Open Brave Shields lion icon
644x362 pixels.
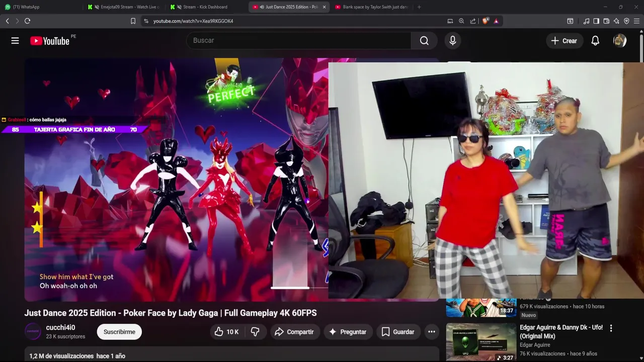click(x=486, y=21)
